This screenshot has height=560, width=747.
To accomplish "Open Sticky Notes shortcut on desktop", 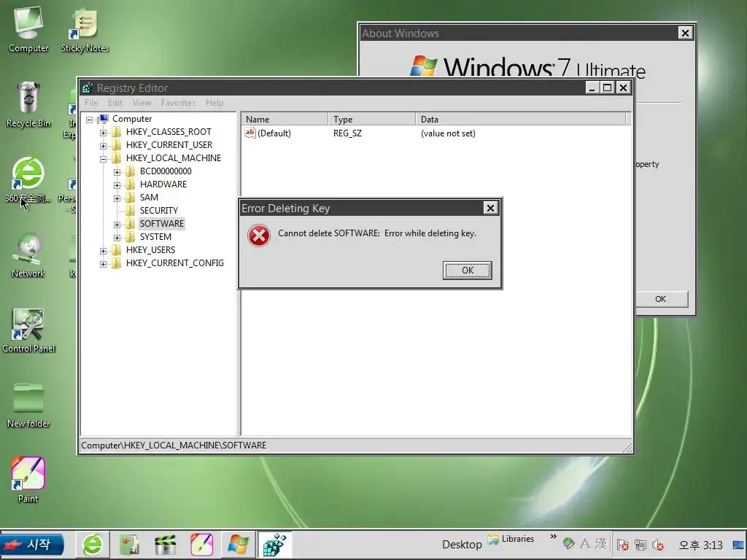I will click(x=85, y=30).
